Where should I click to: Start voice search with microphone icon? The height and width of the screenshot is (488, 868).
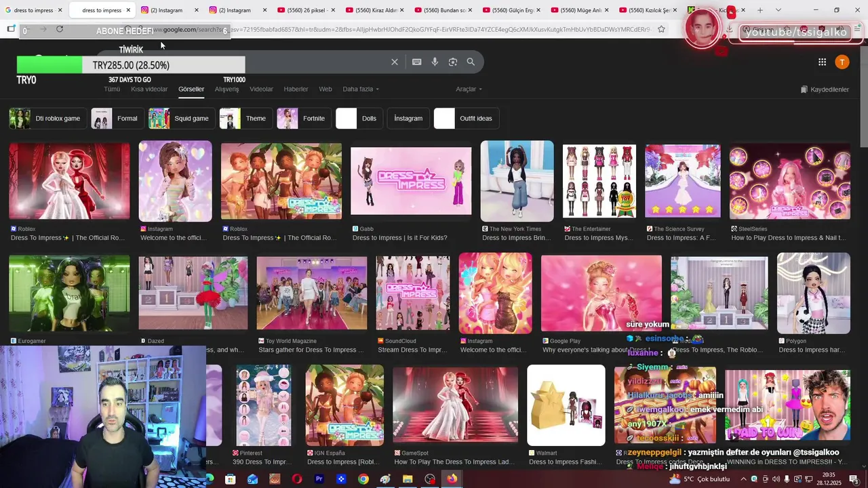435,62
